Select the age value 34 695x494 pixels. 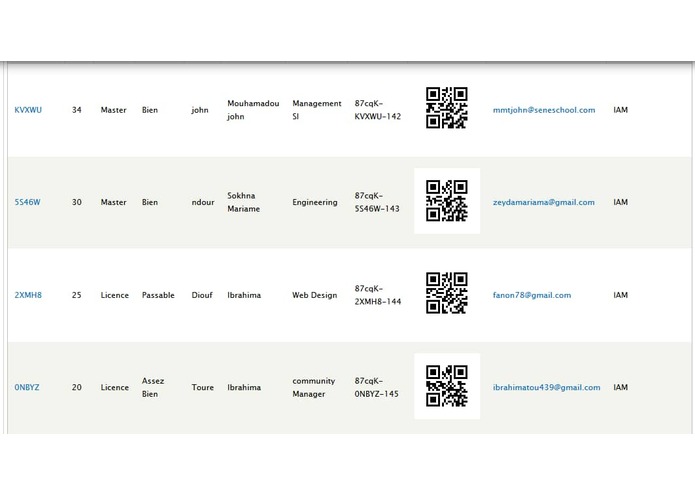[x=77, y=110]
